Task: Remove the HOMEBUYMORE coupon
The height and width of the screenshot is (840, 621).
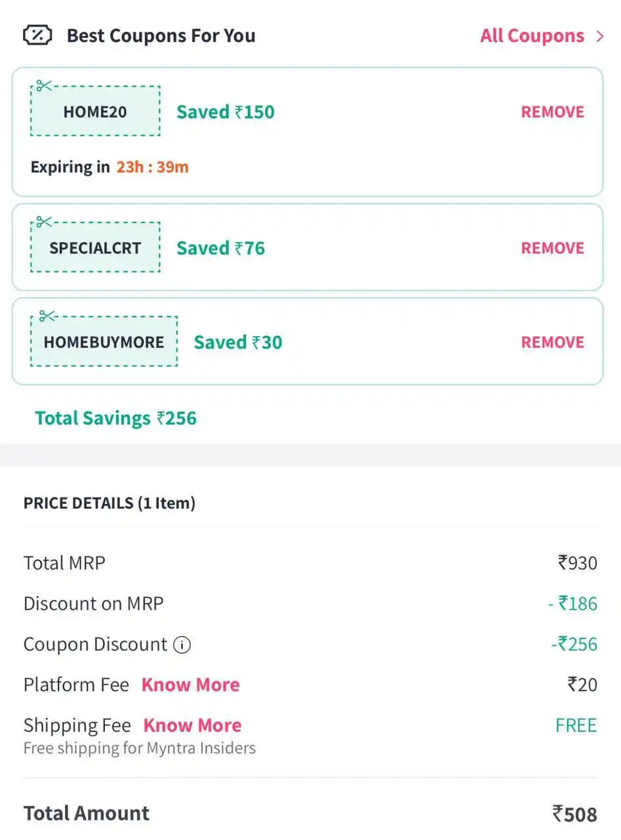Action: tap(552, 342)
